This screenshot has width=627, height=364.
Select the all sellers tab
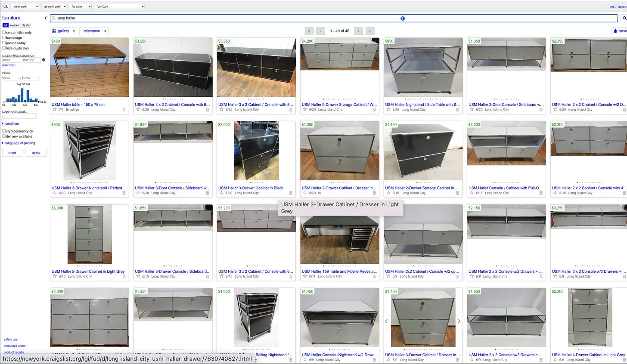(x=6, y=25)
